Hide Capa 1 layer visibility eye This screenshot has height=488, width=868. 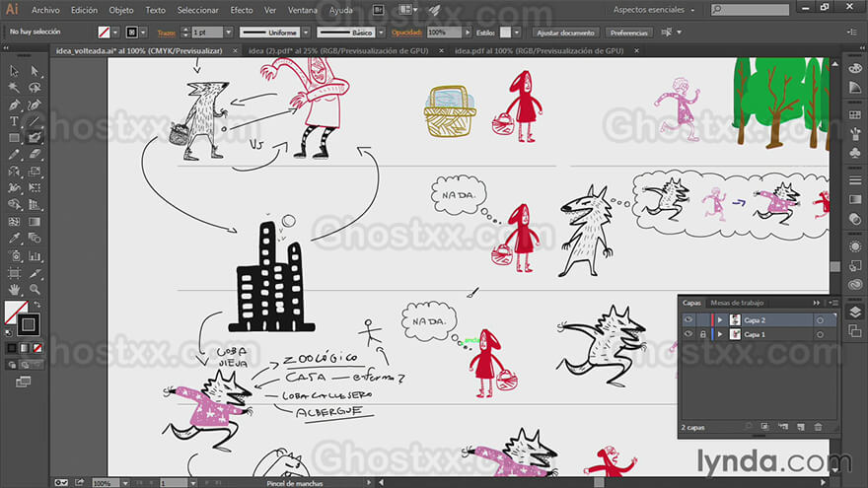(688, 334)
